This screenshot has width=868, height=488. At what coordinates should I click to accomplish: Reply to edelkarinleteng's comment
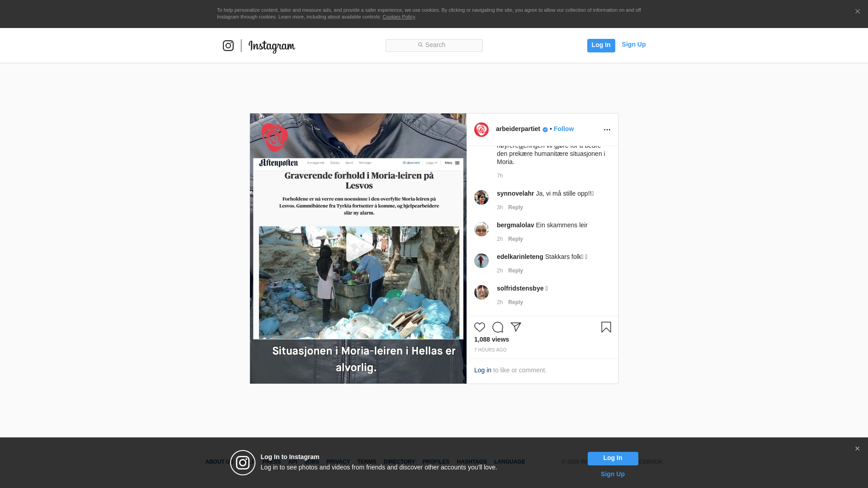pos(515,271)
